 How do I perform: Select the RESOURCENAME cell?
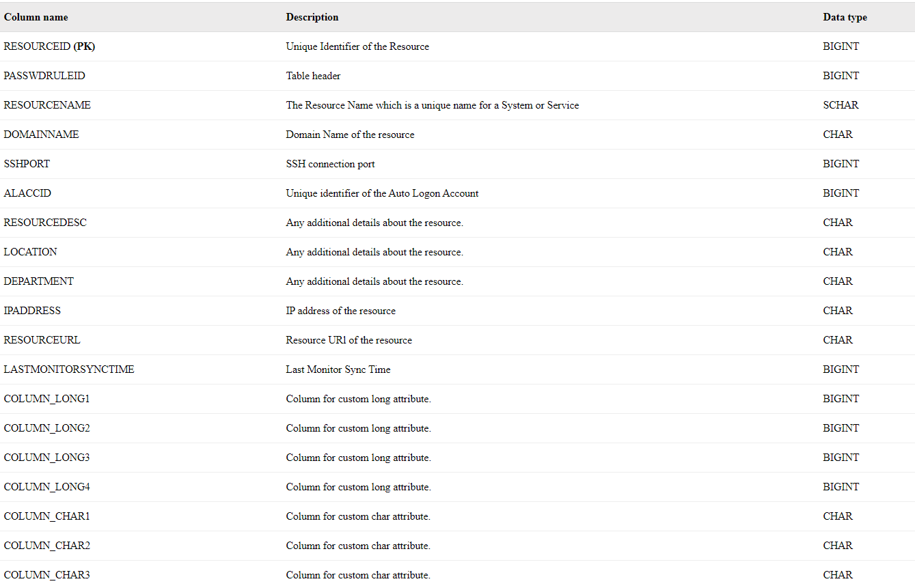pos(47,105)
